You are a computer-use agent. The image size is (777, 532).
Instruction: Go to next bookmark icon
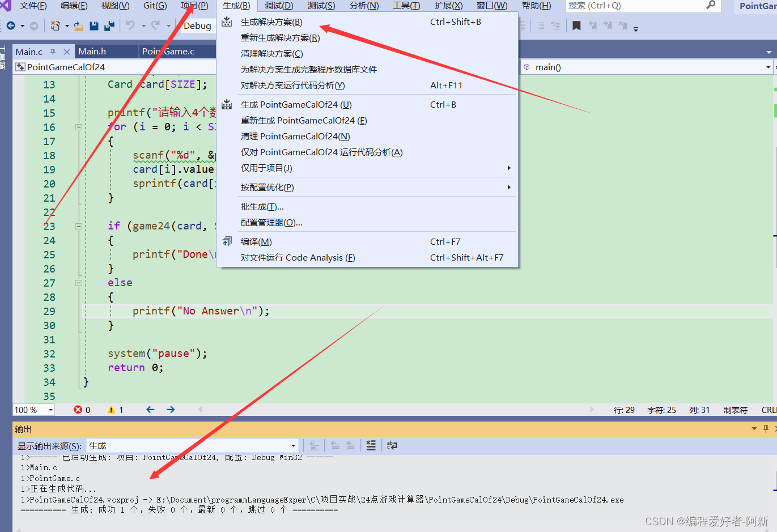click(x=608, y=26)
